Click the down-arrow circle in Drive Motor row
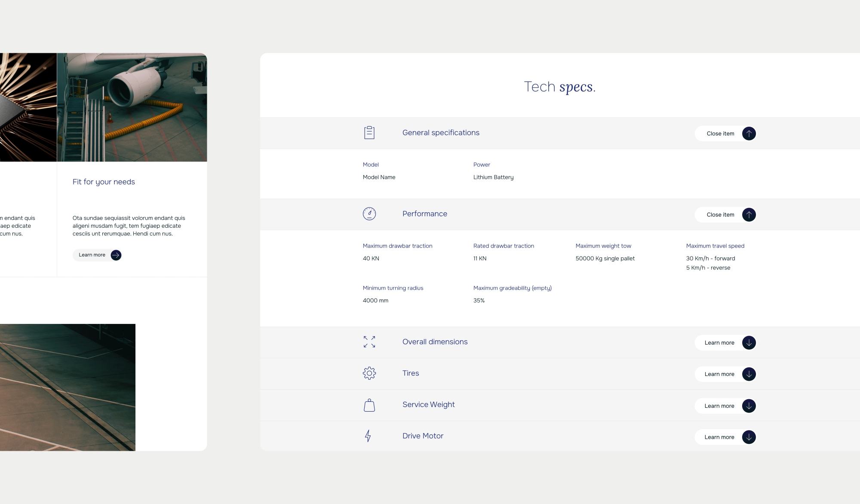The height and width of the screenshot is (504, 860). (749, 437)
